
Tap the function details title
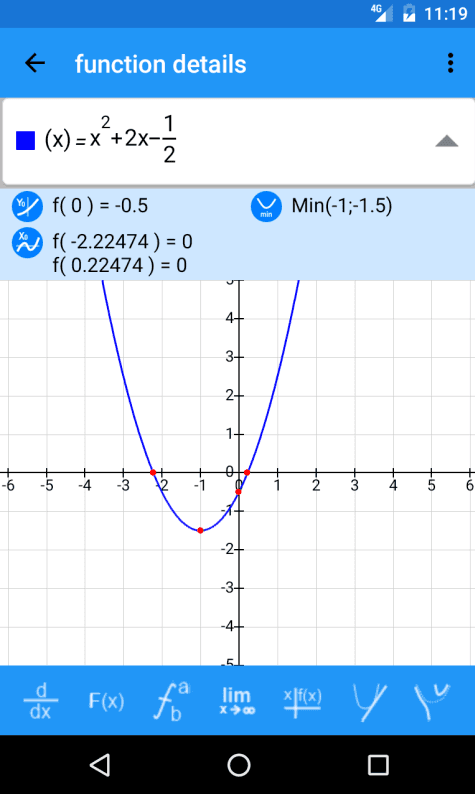coord(161,64)
